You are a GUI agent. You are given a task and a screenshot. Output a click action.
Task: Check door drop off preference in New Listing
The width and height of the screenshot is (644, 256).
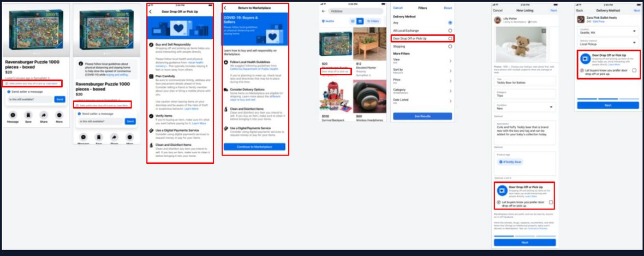pos(551,202)
